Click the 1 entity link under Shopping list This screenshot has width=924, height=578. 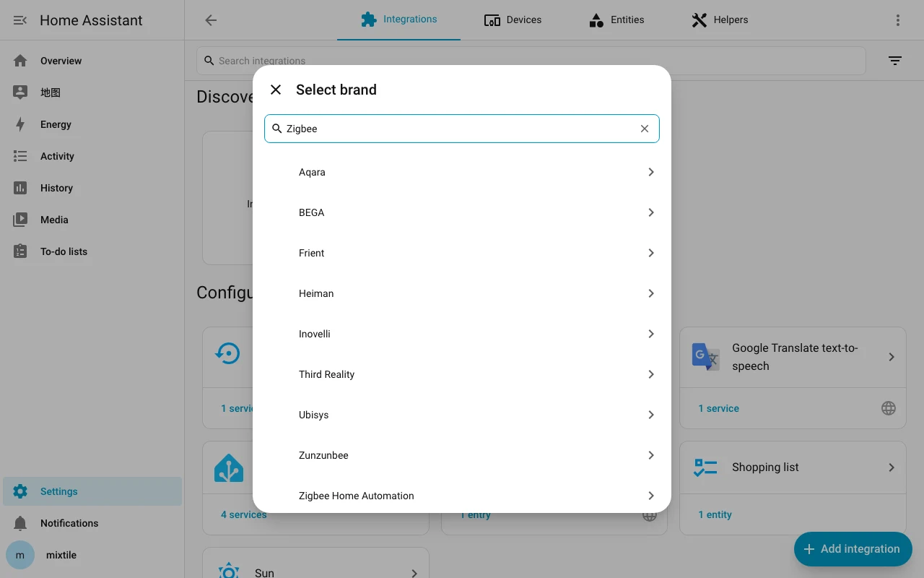click(x=715, y=514)
